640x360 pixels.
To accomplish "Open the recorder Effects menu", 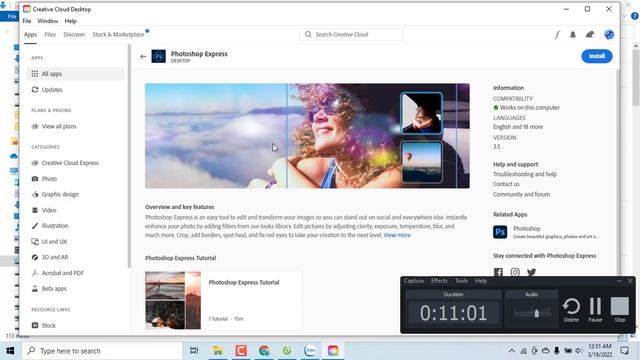I will click(439, 281).
